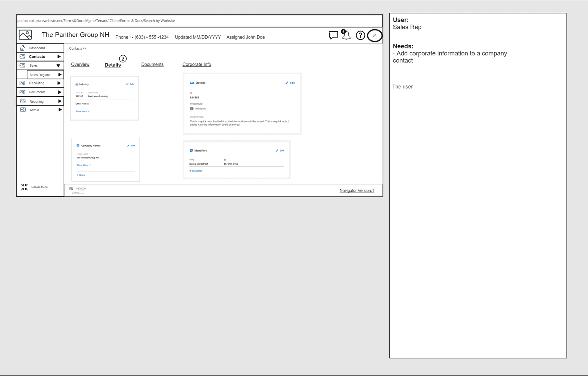Click the + Identifier link

pos(196,171)
